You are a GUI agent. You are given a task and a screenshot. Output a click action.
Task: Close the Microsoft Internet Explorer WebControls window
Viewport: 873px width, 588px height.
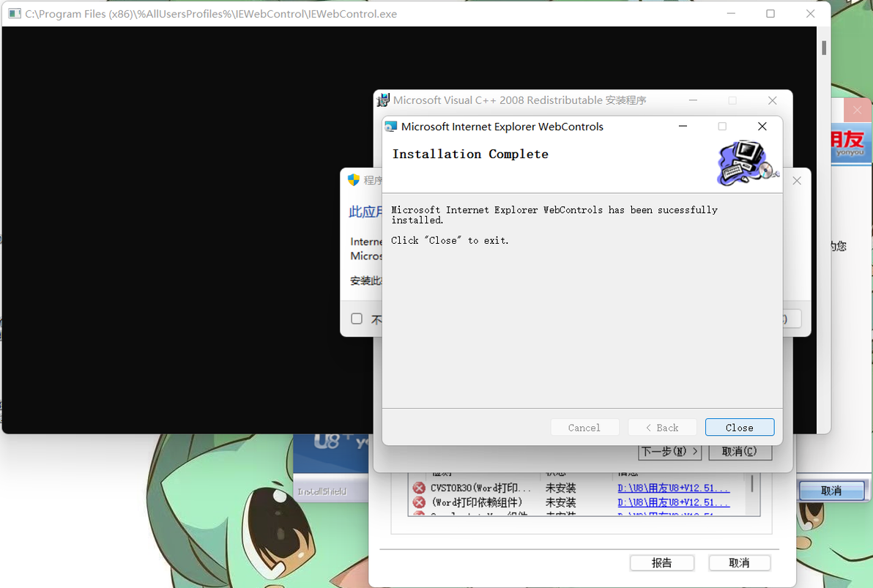pyautogui.click(x=762, y=127)
